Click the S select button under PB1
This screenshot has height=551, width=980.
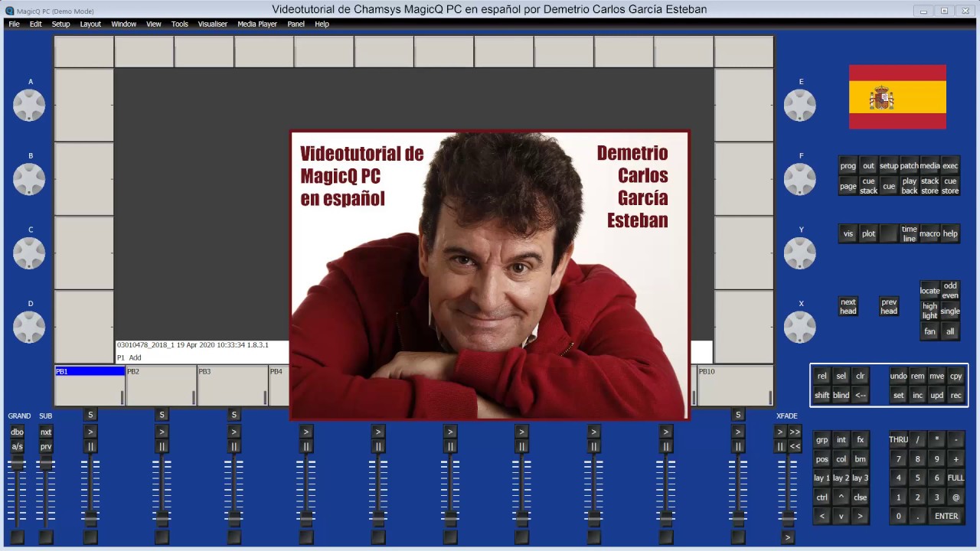(90, 416)
